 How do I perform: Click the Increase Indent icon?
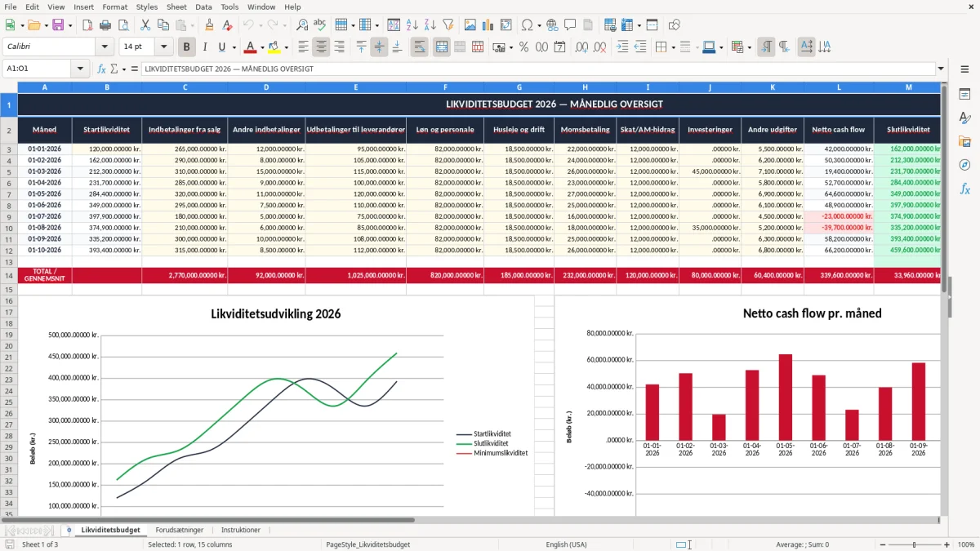[x=622, y=47]
